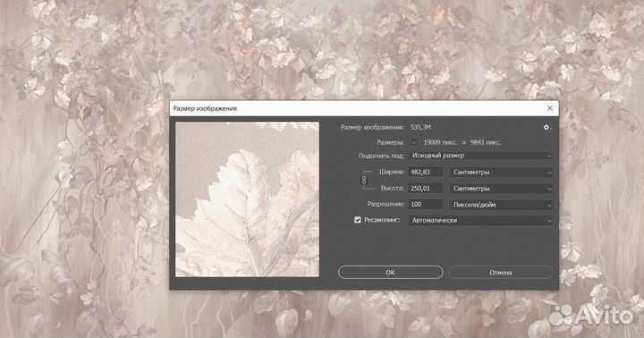Click the 535,3M image size value

pyautogui.click(x=420, y=127)
